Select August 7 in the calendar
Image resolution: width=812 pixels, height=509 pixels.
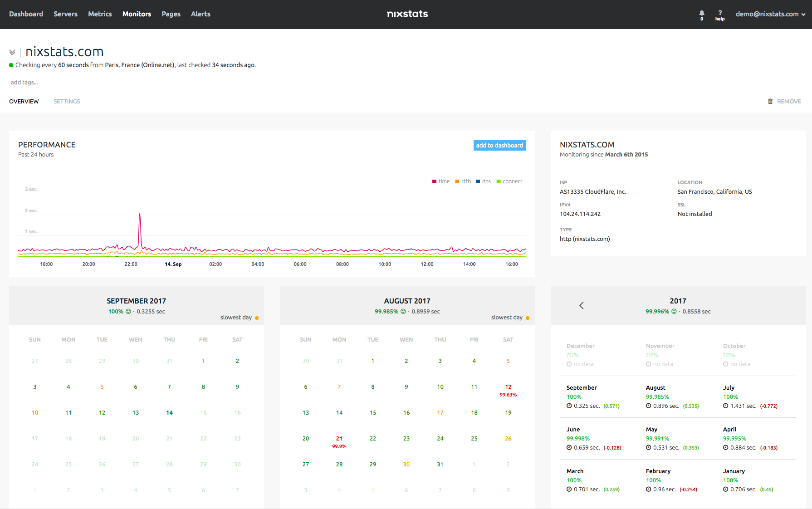[339, 387]
